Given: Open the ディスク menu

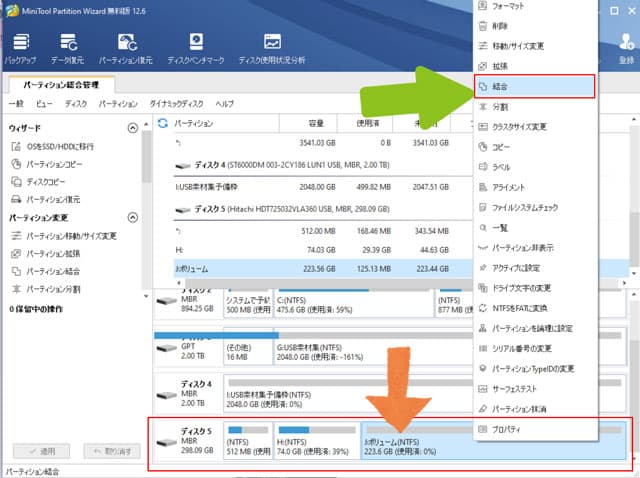Looking at the screenshot, I should [76, 104].
